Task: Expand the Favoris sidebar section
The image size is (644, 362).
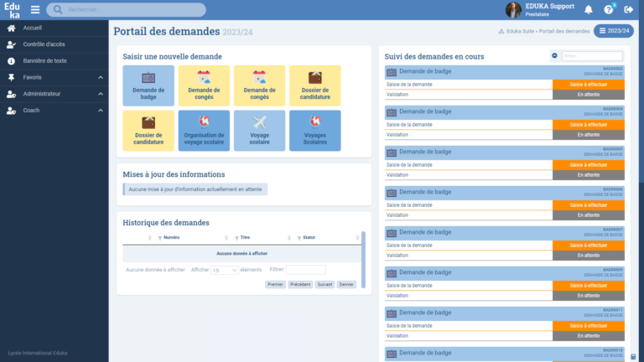Action: click(101, 77)
